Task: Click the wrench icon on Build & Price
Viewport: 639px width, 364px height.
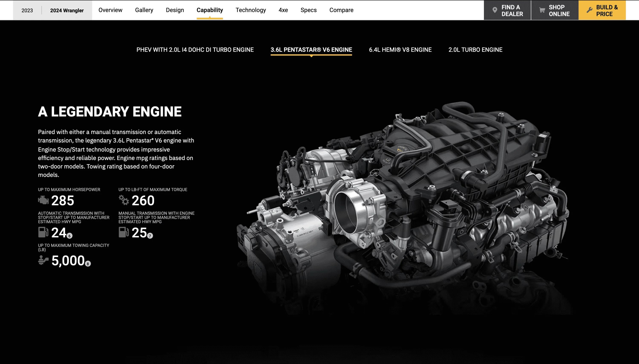Action: pos(589,10)
